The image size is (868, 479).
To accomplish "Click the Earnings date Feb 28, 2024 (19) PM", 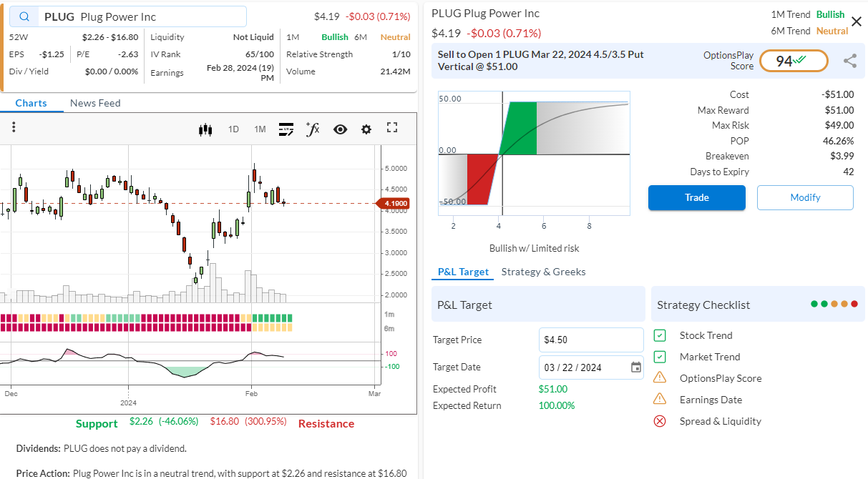I will coord(240,72).
